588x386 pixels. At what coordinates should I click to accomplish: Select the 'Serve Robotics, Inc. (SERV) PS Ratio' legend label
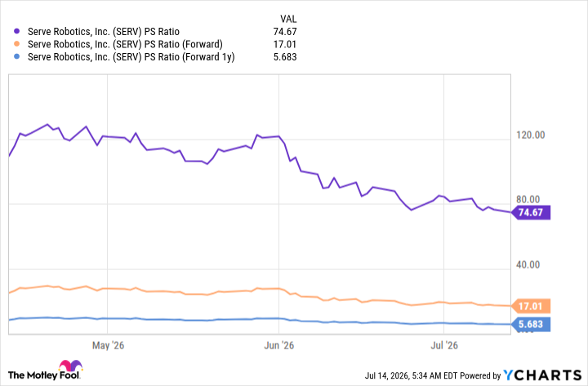tap(104, 32)
